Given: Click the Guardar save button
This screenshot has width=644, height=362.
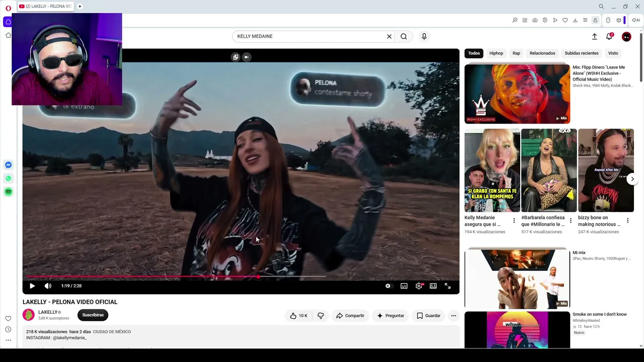Looking at the screenshot, I should (429, 315).
